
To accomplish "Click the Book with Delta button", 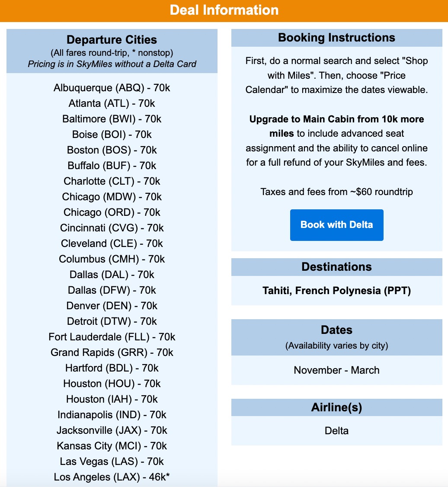I will (336, 224).
